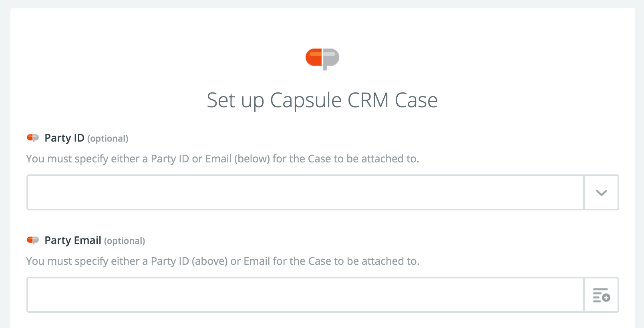This screenshot has width=644, height=328.
Task: Select the Party ID field label
Action: pyautogui.click(x=64, y=138)
